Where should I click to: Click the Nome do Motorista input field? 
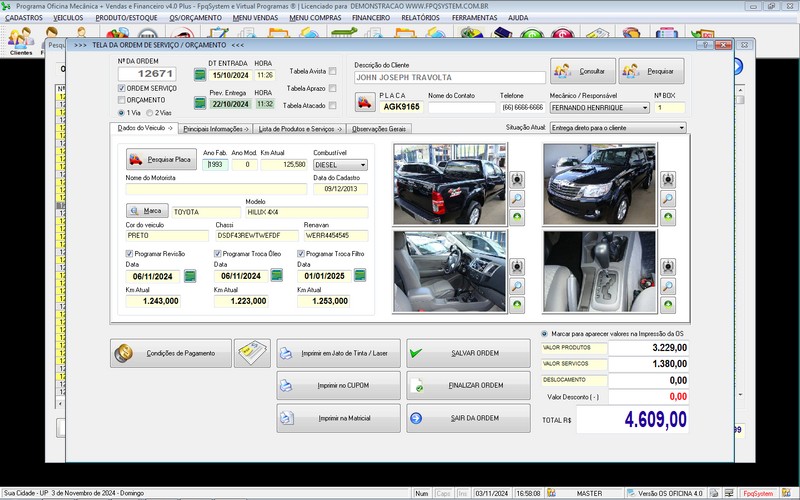pyautogui.click(x=216, y=189)
